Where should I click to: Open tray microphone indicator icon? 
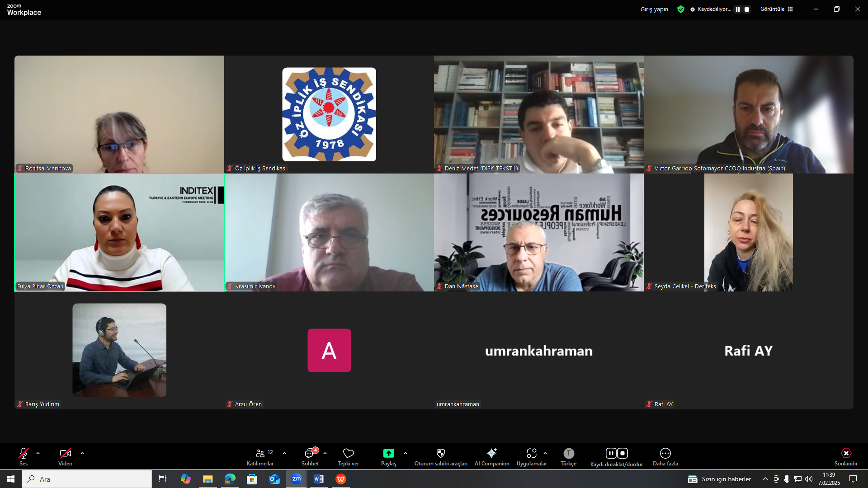(x=787, y=479)
